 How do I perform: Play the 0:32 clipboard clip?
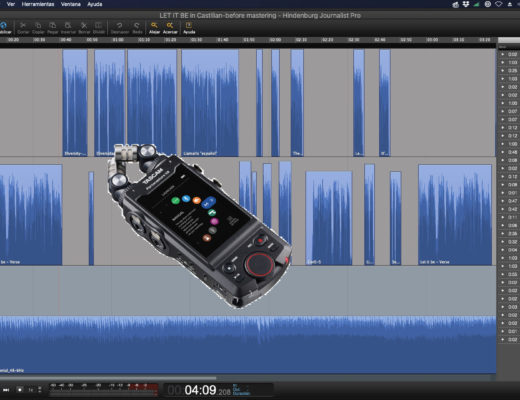[503, 242]
